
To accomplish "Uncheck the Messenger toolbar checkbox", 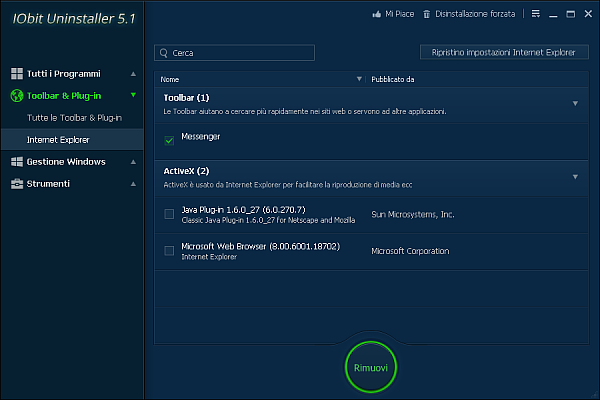I will coord(169,140).
